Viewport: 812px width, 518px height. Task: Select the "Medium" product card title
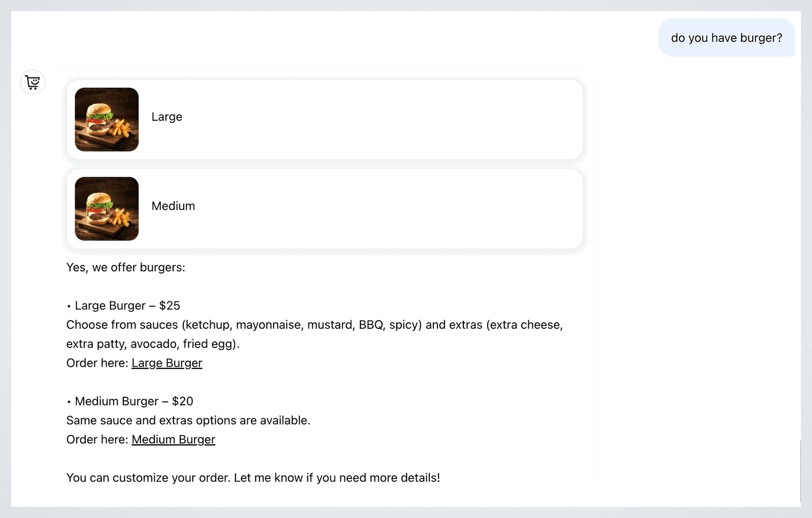pyautogui.click(x=173, y=206)
